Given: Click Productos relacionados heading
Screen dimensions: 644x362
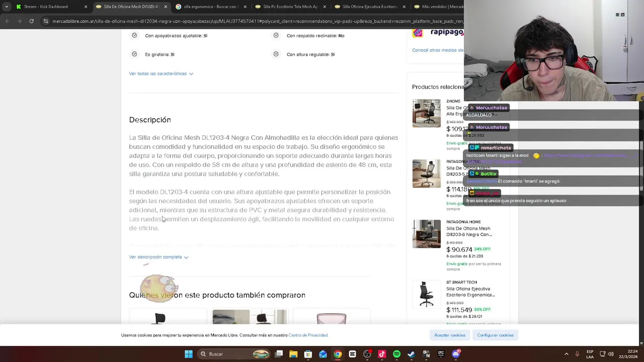Looking at the screenshot, I should coord(438,87).
